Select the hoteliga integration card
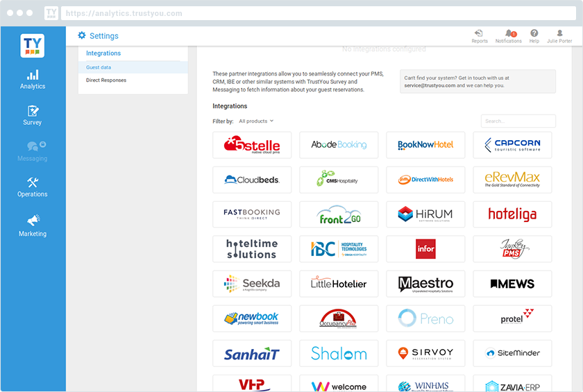Screen dimensions: 583x392 point(512,214)
